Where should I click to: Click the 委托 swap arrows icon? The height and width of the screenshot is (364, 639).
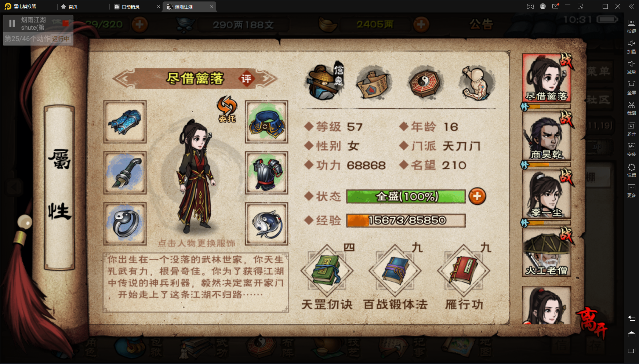(227, 109)
